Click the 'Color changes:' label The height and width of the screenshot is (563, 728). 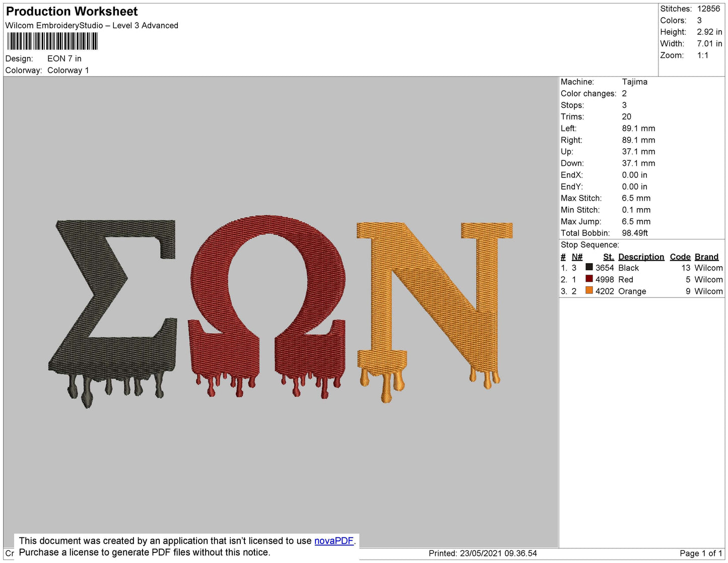click(588, 94)
